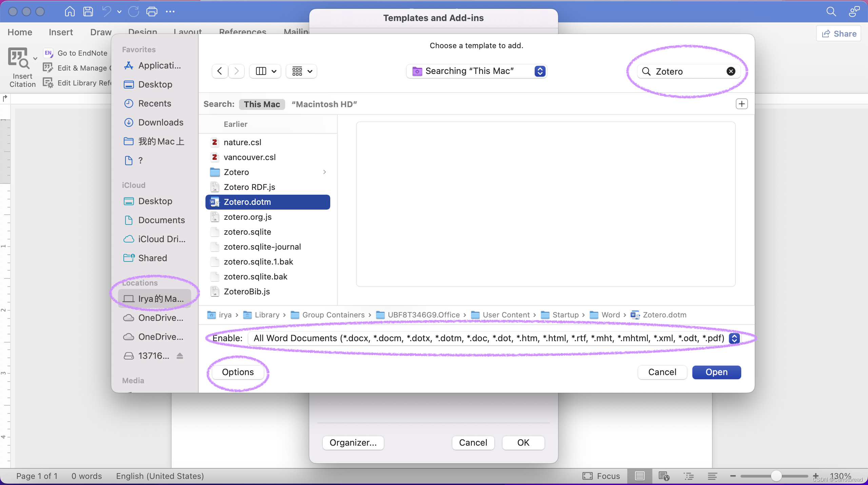Open the Enable file type dropdown
Viewport: 868px width, 485px height.
click(494, 338)
